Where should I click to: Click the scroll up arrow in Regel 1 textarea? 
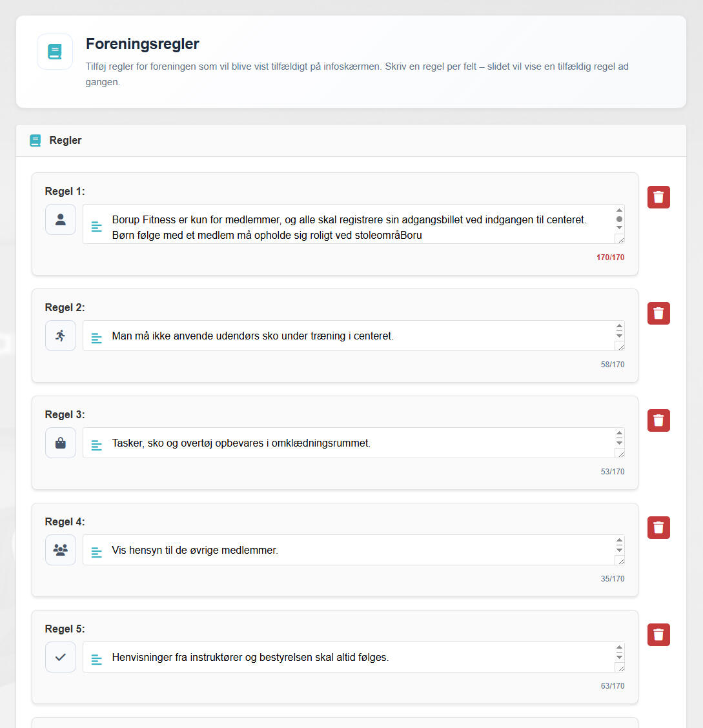point(620,210)
